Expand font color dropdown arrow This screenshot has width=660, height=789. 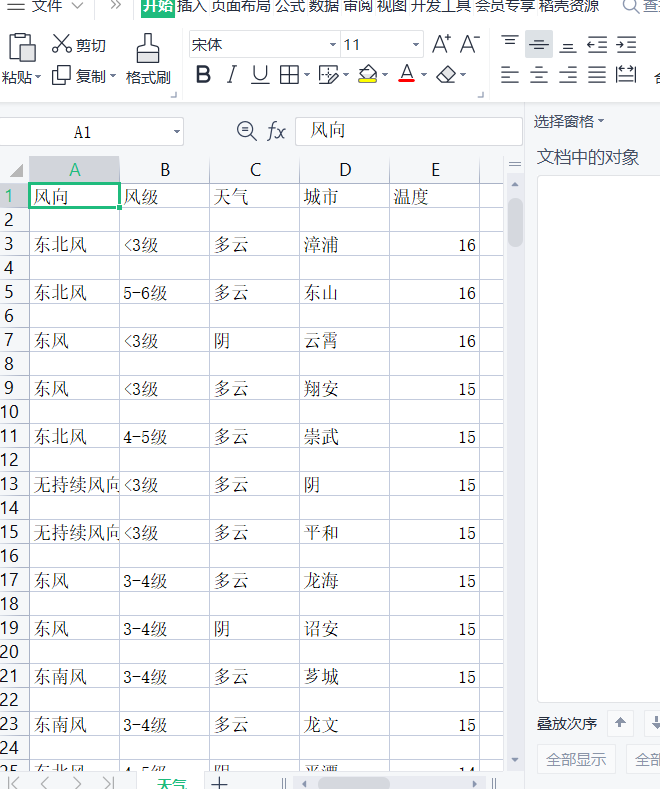click(x=424, y=75)
